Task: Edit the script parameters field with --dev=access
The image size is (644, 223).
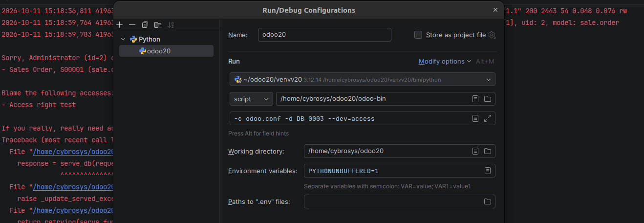Action: [x=362, y=118]
